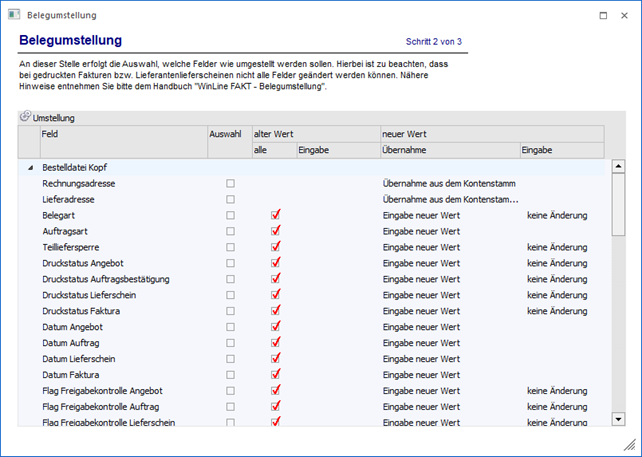The height and width of the screenshot is (457, 642).
Task: Select 'Übernahme aus dem Kontenstamm' for Rechnungsadresse
Action: coord(447,184)
